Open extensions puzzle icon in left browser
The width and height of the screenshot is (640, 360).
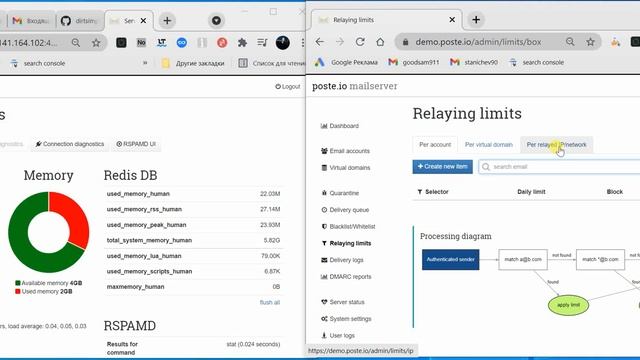click(x=242, y=42)
